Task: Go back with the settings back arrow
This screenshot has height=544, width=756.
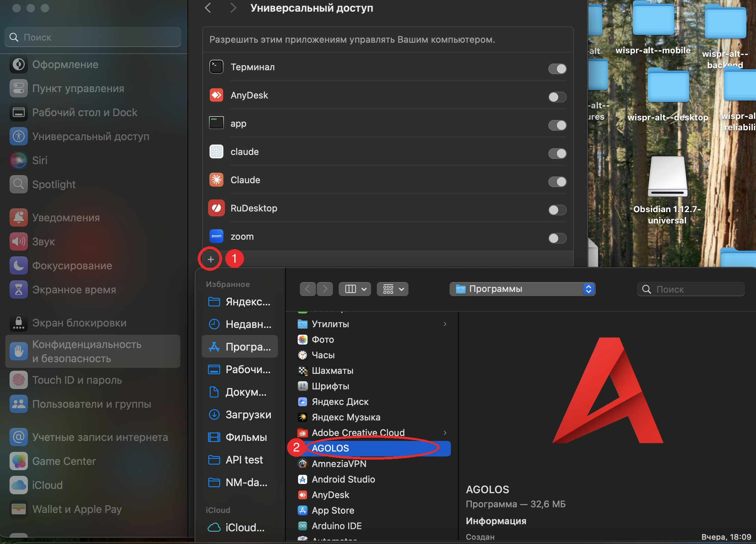Action: (x=208, y=8)
